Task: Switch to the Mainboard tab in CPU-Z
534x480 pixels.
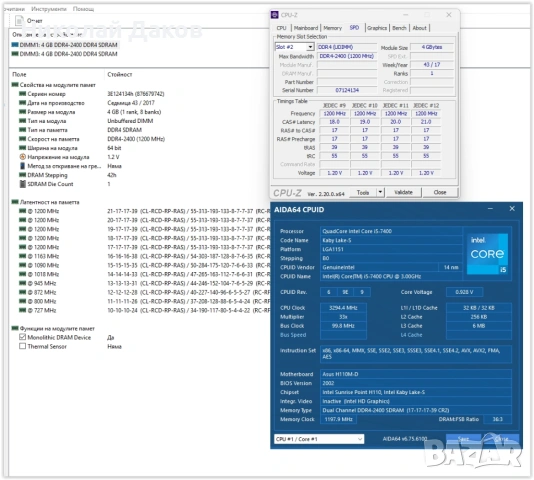Action: pos(305,28)
